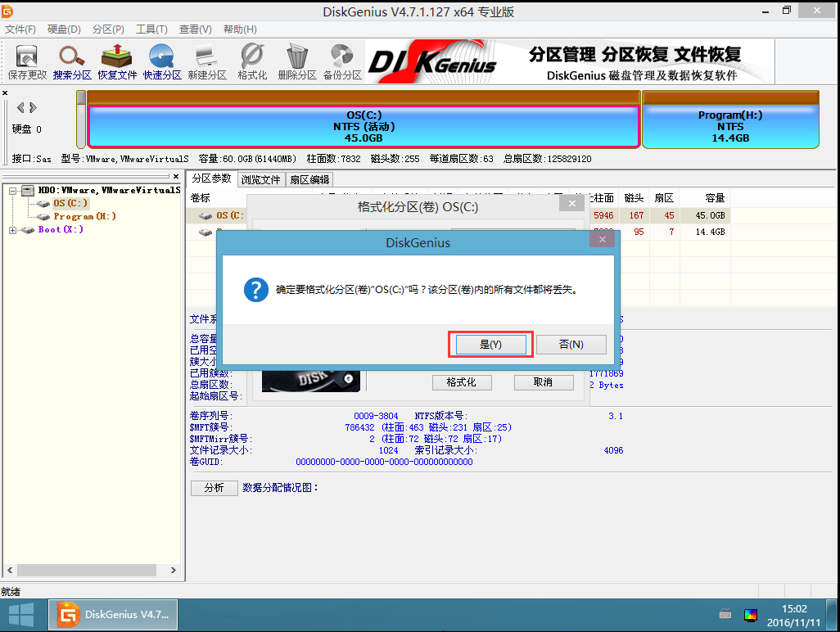Click the Boot (X:) drive icon in tree
This screenshot has width=840, height=632.
tap(29, 230)
